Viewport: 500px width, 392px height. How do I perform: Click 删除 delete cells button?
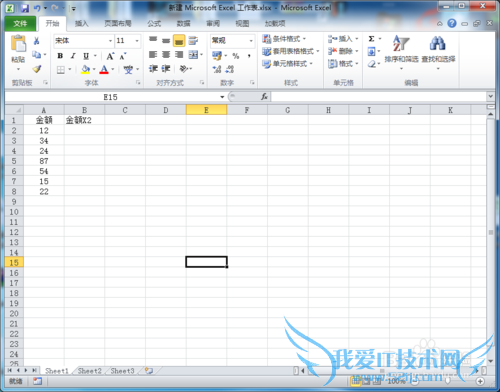pyautogui.click(x=343, y=51)
